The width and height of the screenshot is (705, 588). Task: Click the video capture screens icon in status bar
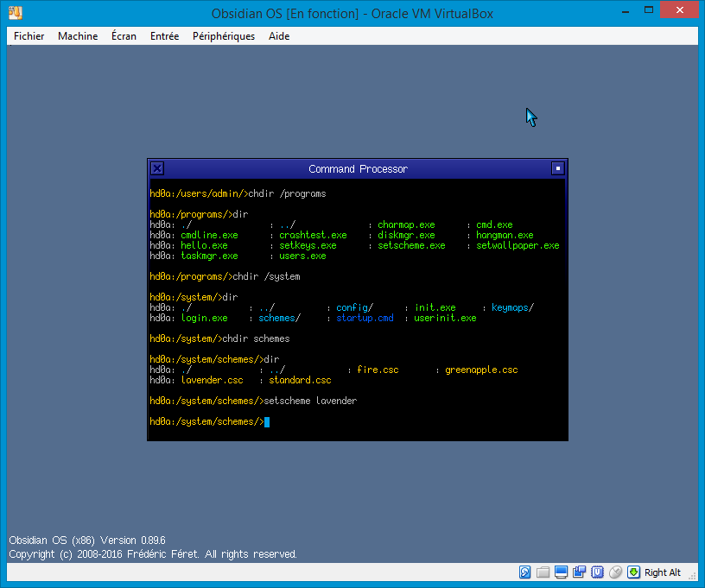(579, 572)
